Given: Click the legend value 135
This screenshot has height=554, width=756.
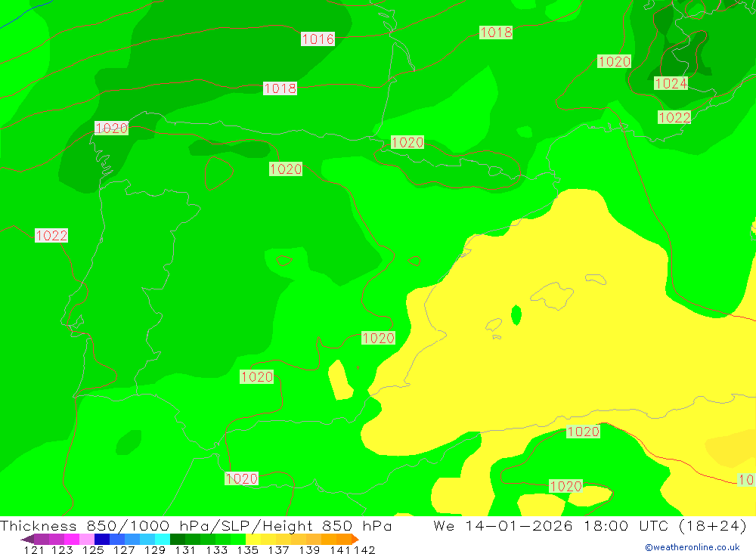Looking at the screenshot, I should [x=247, y=549].
